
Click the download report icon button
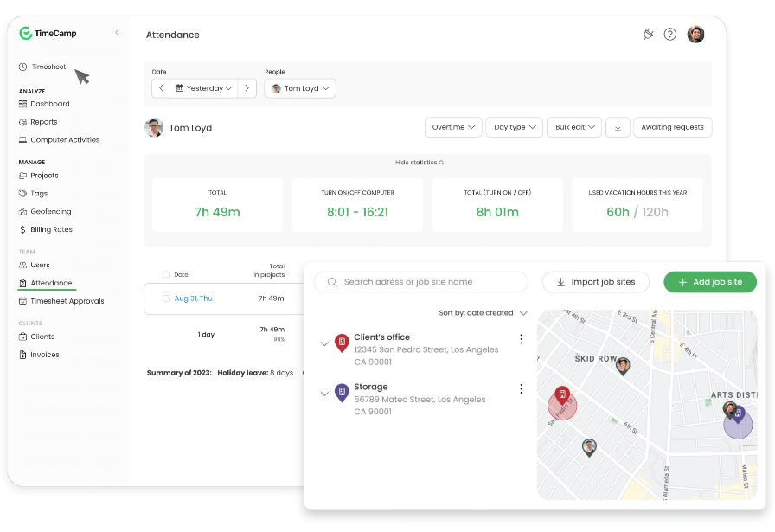tap(618, 127)
